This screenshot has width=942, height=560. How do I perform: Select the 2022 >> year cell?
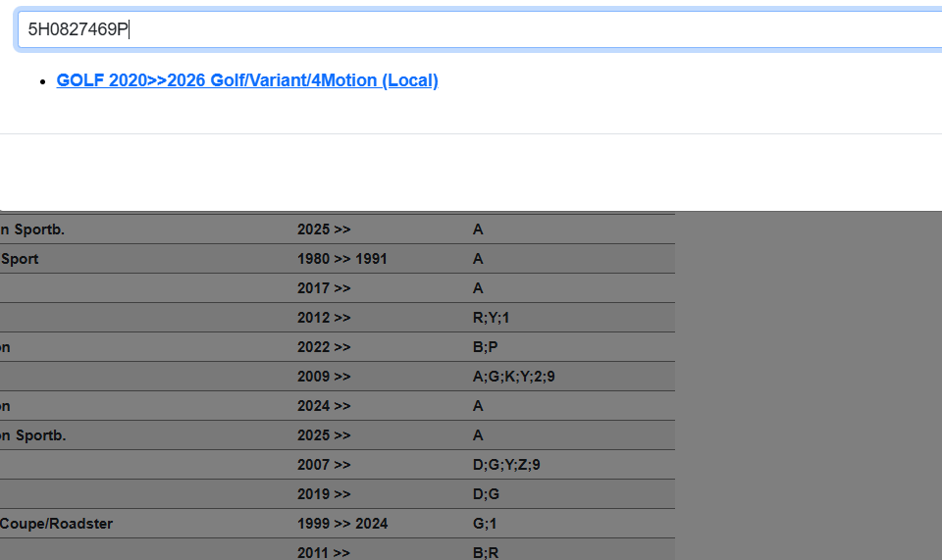[x=324, y=347]
